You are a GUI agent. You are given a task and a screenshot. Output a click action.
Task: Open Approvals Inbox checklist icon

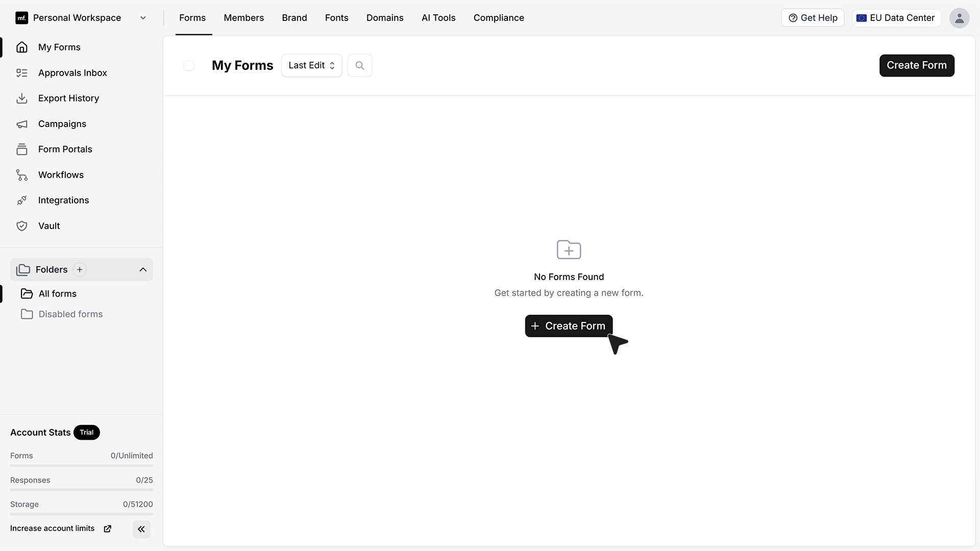pyautogui.click(x=21, y=73)
